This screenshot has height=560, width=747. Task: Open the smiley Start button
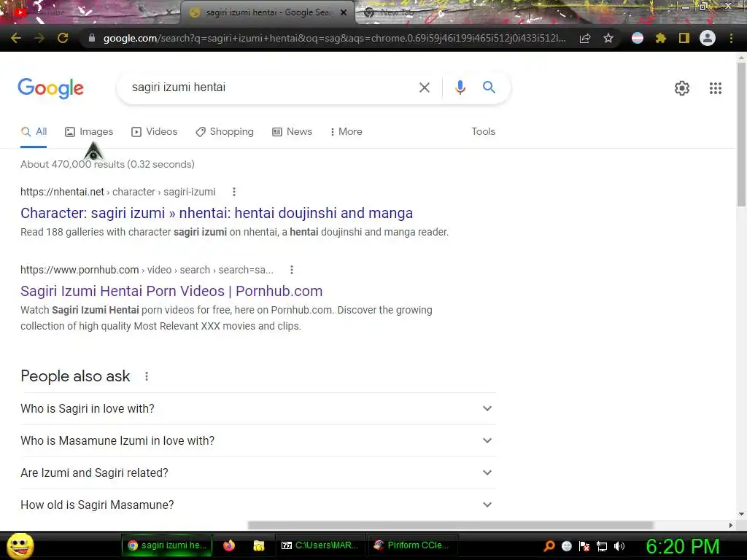click(x=20, y=545)
